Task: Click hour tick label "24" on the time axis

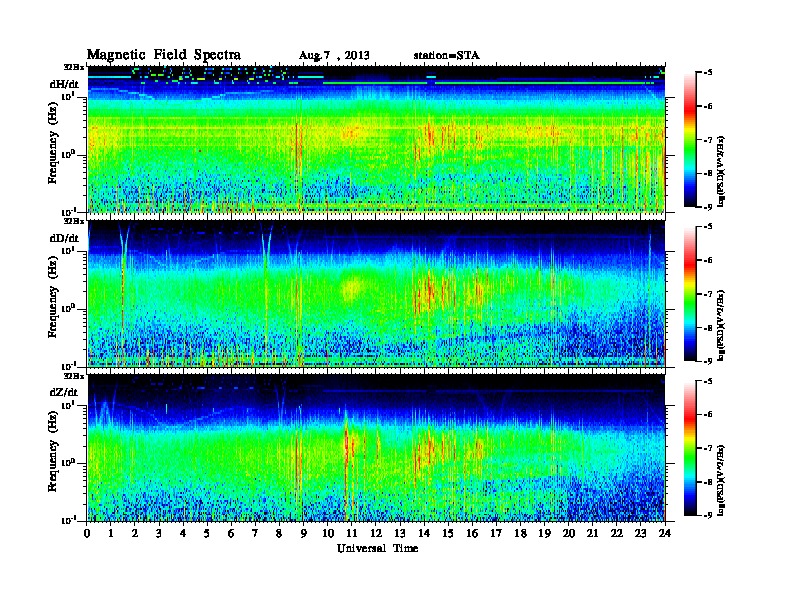Action: (x=665, y=533)
